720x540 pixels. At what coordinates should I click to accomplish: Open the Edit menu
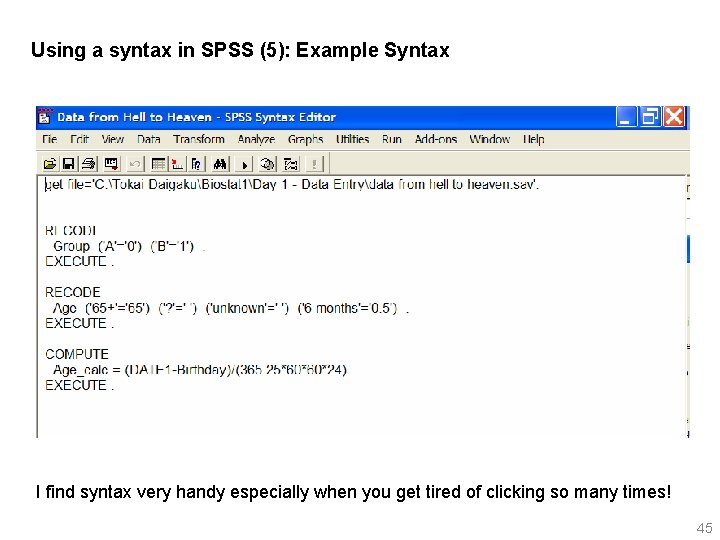pyautogui.click(x=79, y=139)
